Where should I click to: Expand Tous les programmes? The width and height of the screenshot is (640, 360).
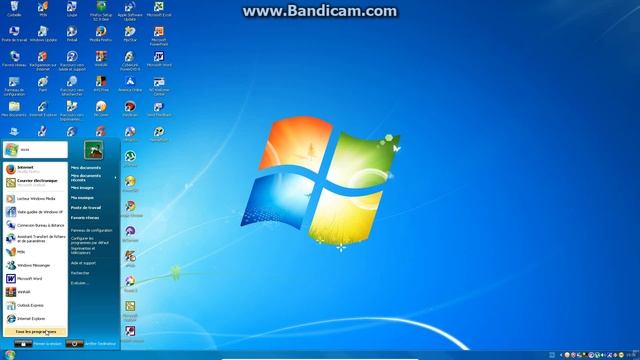point(36,332)
